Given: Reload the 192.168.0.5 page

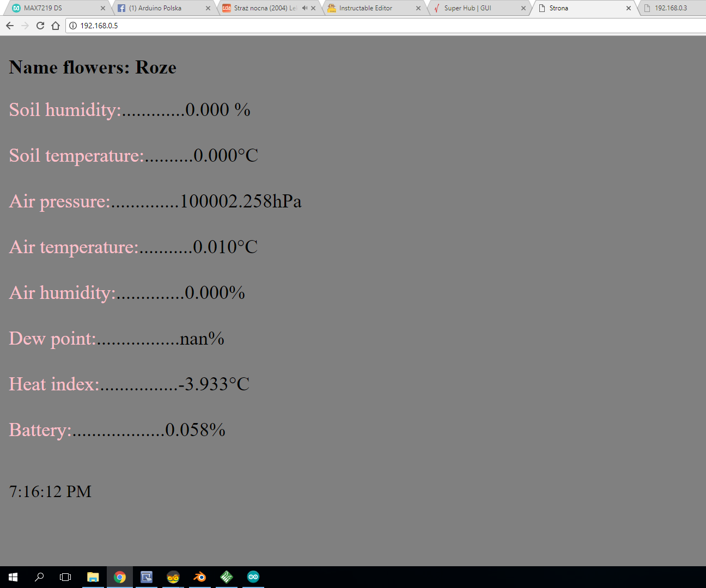Looking at the screenshot, I should (40, 26).
